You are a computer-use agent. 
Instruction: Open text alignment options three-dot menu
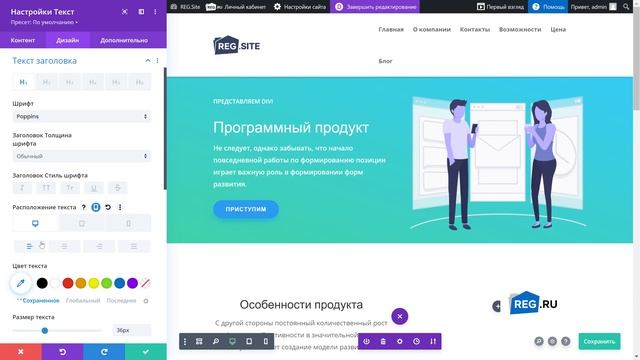pyautogui.click(x=120, y=207)
